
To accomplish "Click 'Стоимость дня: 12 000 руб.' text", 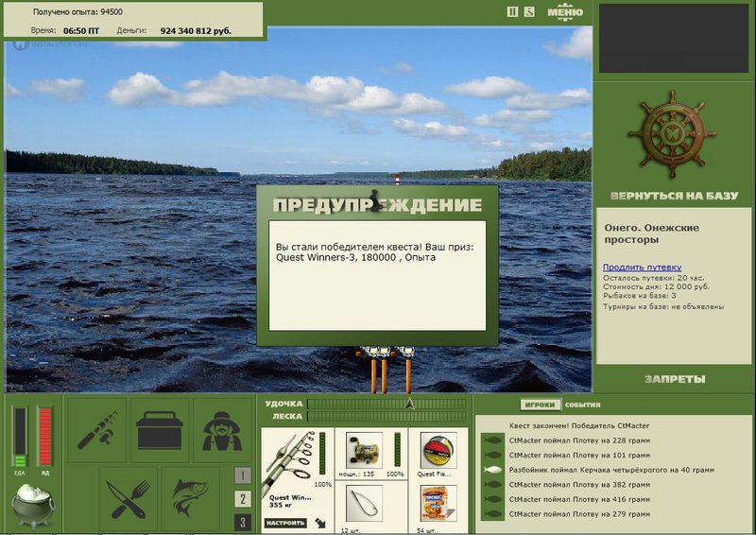I will coord(656,286).
